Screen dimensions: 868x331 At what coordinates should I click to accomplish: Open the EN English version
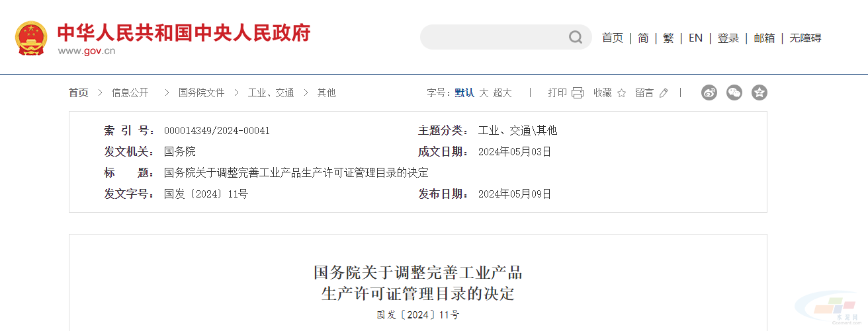695,38
